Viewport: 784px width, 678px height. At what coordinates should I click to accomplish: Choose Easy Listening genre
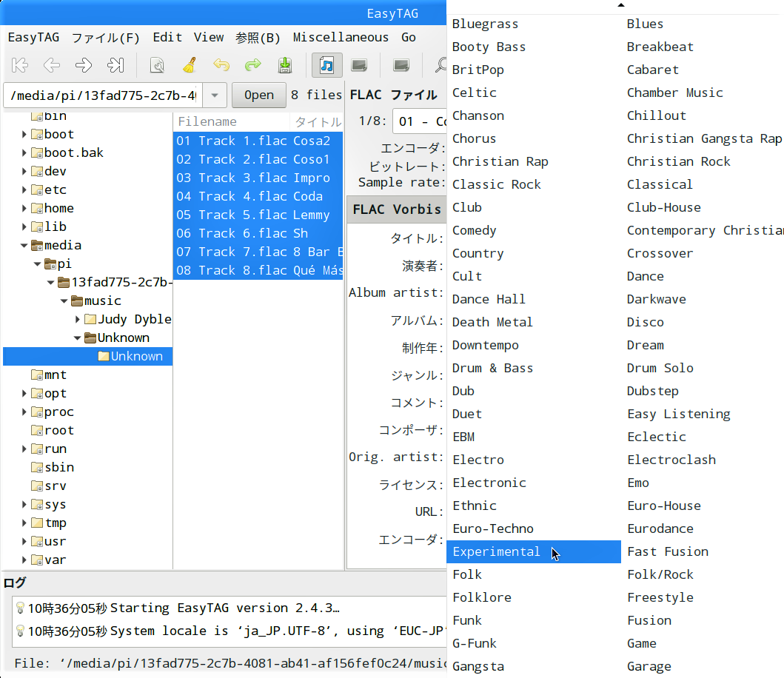703,414
